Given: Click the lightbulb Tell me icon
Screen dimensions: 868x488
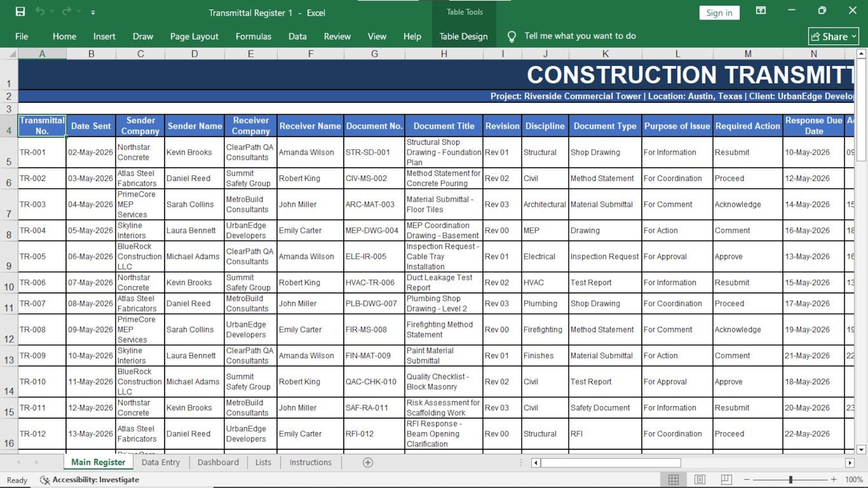Looking at the screenshot, I should [512, 37].
